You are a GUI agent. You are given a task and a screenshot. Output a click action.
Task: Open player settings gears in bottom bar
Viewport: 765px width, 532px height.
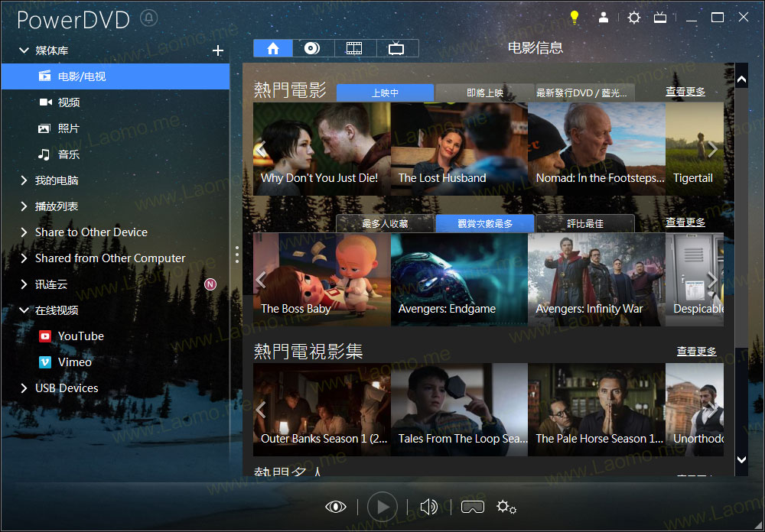506,507
